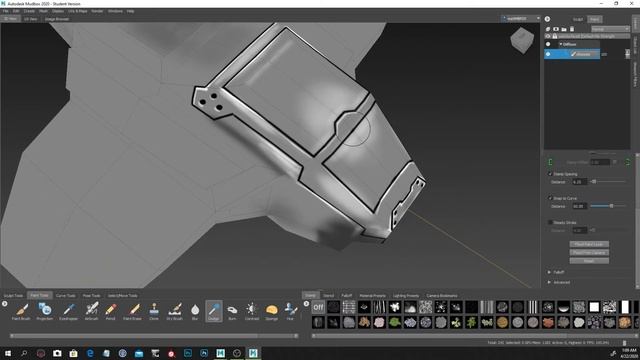Expand the tools tray left arrow
The image size is (640, 360).
coord(4,304)
